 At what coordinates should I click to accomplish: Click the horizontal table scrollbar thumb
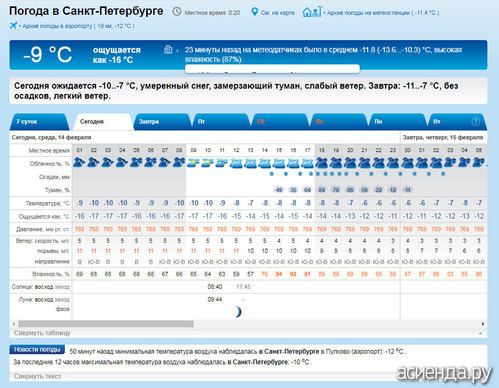click(106, 324)
